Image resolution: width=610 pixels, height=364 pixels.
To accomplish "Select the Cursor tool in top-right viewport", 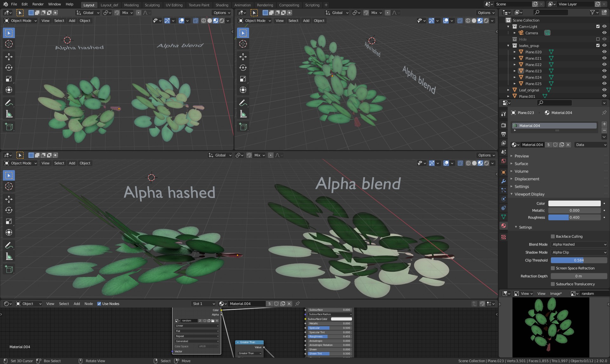I will point(243,44).
